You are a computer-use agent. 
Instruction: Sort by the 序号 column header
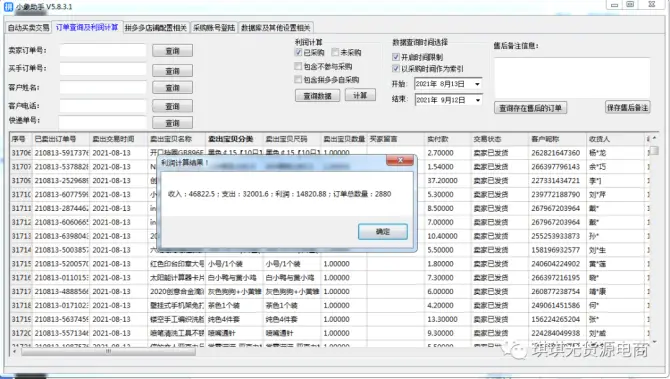pos(21,139)
